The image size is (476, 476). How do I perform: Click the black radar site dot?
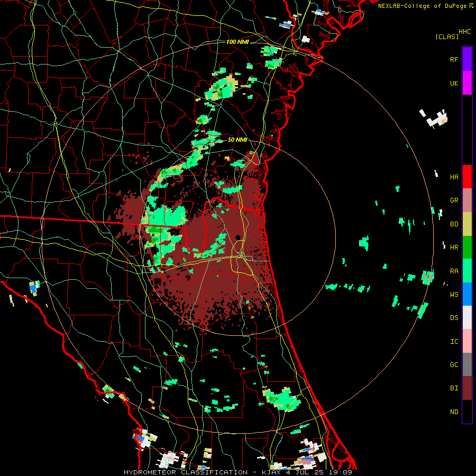238,237
